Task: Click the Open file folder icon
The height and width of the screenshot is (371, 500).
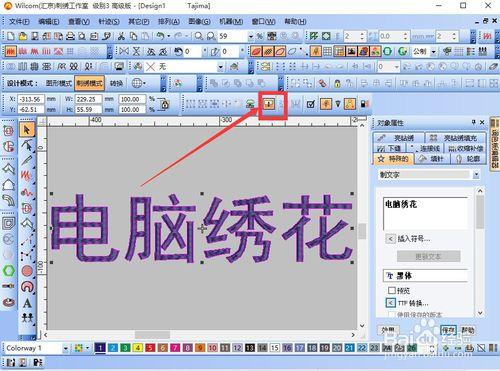Action: (x=23, y=36)
